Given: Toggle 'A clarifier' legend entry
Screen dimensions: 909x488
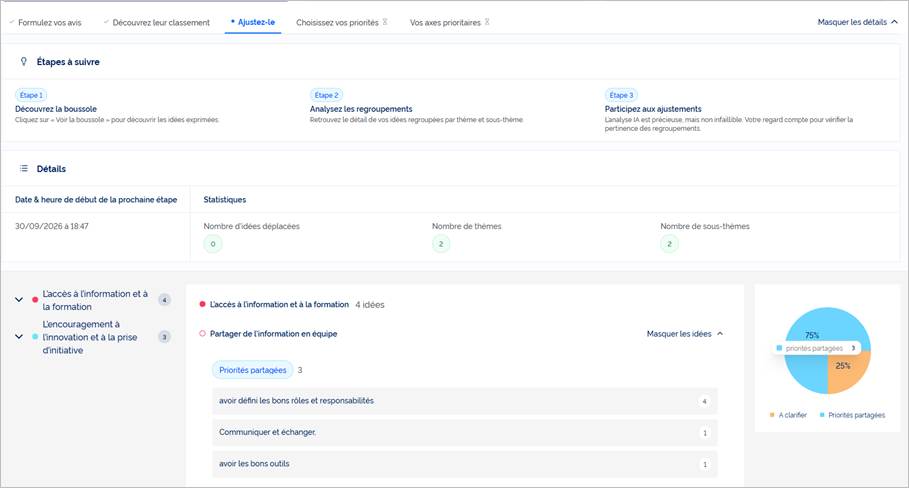Looking at the screenshot, I should (788, 415).
